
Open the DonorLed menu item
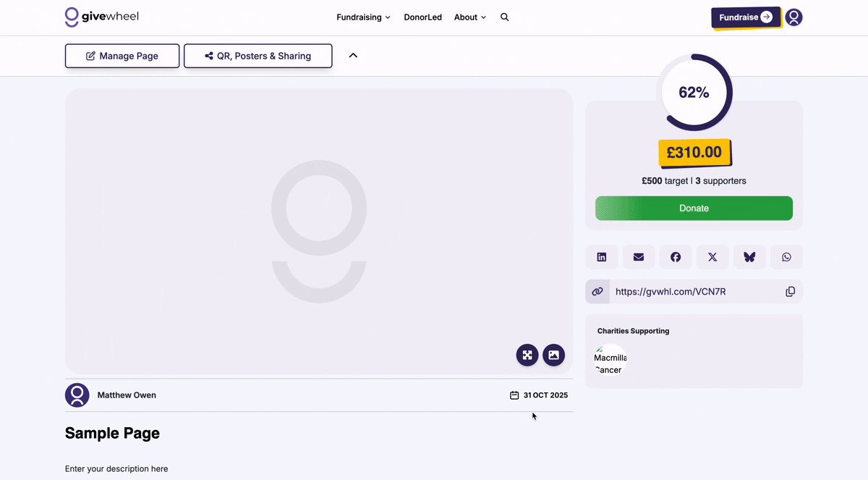click(x=422, y=17)
